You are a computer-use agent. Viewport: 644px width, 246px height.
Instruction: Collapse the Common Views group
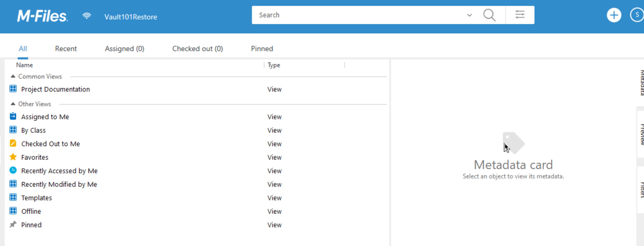(x=13, y=76)
